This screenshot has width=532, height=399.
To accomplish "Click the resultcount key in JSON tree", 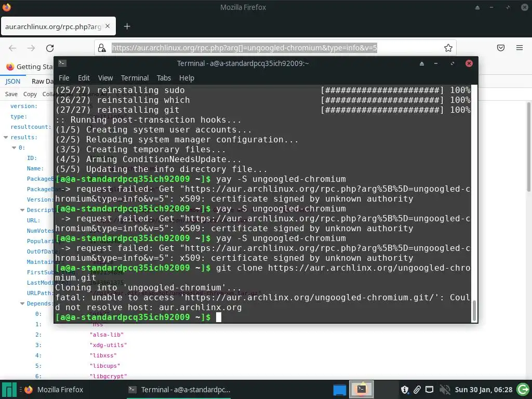I will click(x=31, y=127).
